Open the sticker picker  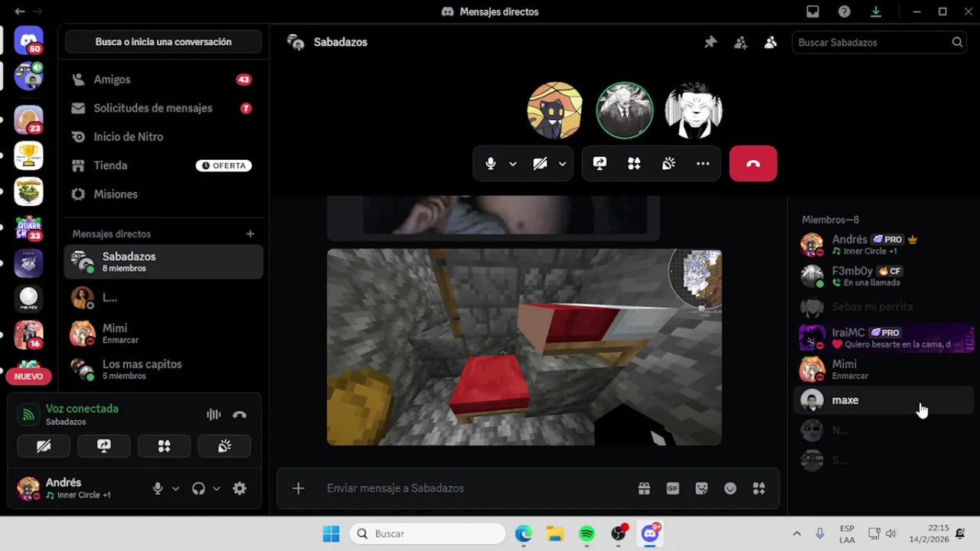tap(701, 488)
